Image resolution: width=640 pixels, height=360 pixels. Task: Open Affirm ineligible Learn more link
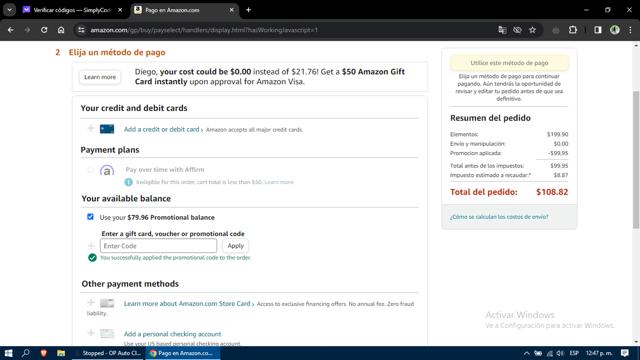click(279, 182)
